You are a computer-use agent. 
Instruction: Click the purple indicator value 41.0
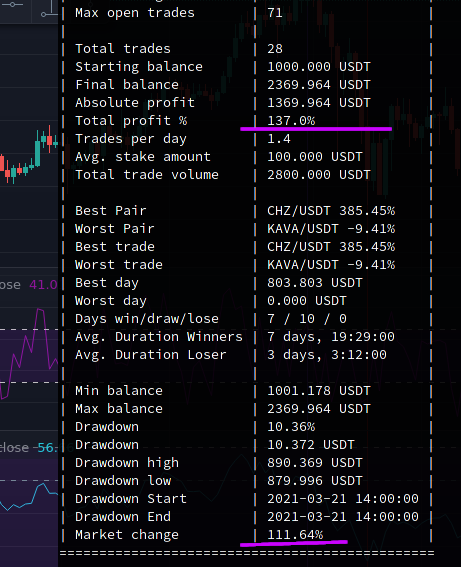[x=43, y=285]
